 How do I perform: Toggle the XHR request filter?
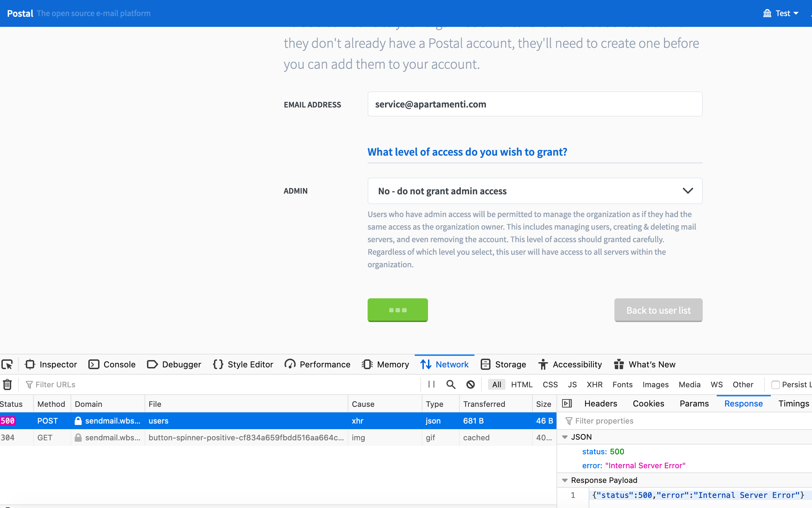[594, 384]
